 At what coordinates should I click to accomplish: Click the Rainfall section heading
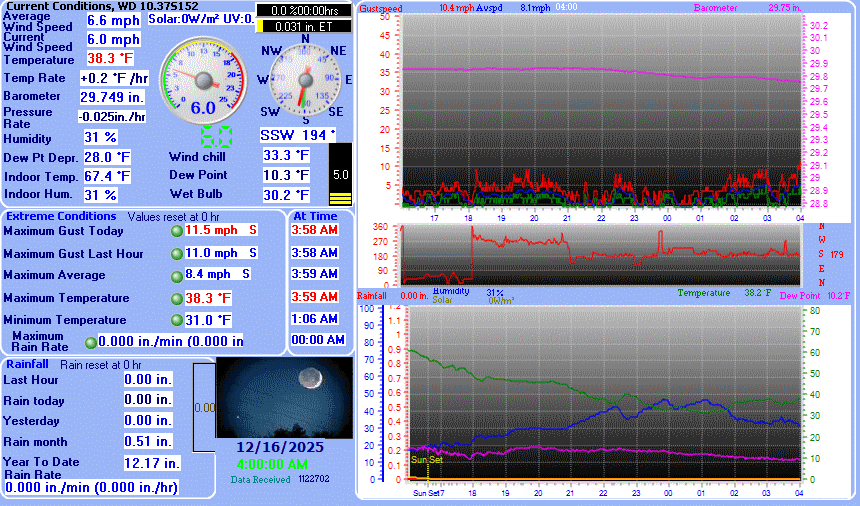(28, 365)
